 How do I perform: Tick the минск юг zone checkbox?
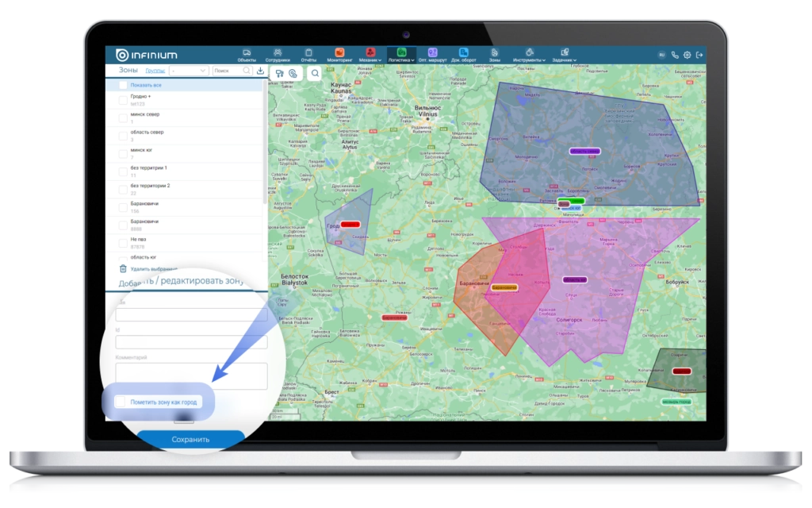(123, 154)
